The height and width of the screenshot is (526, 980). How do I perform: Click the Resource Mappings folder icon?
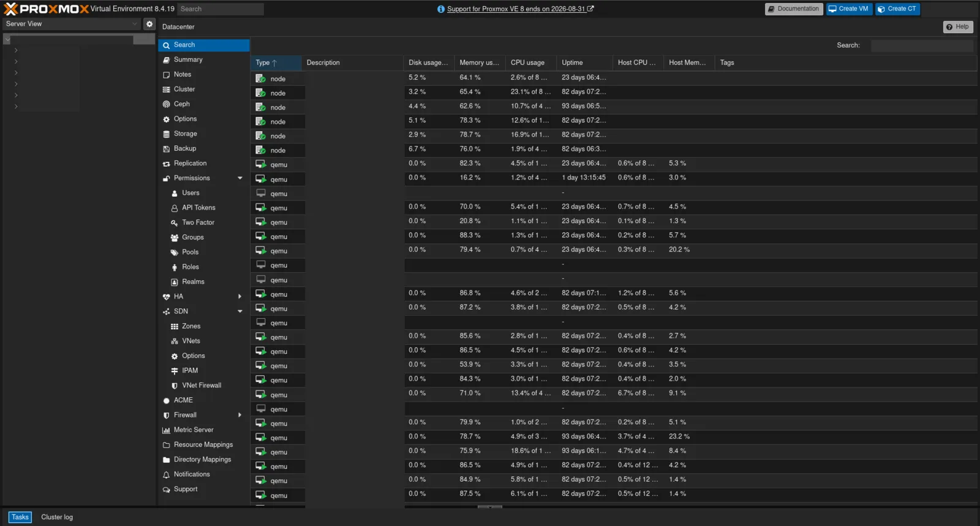click(x=166, y=445)
